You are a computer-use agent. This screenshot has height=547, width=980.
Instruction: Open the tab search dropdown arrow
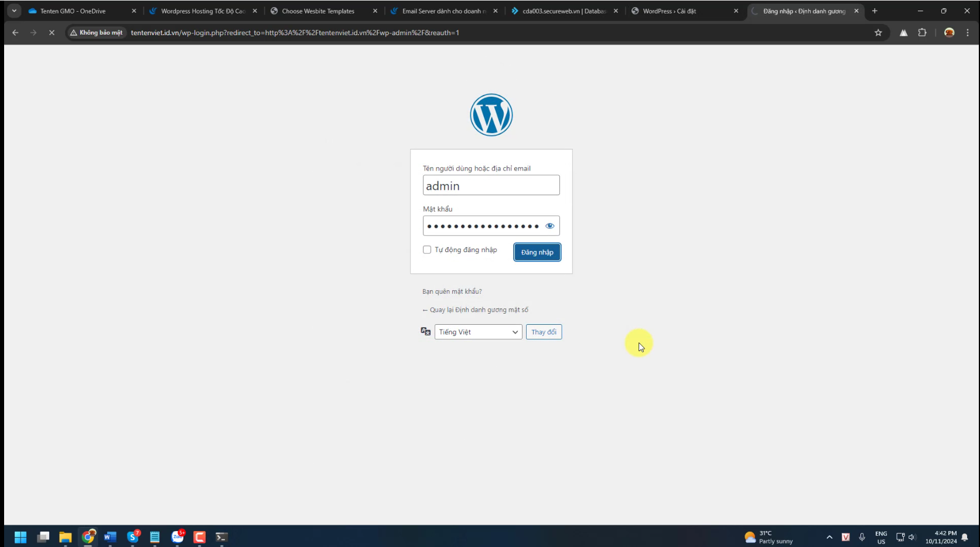(x=14, y=11)
